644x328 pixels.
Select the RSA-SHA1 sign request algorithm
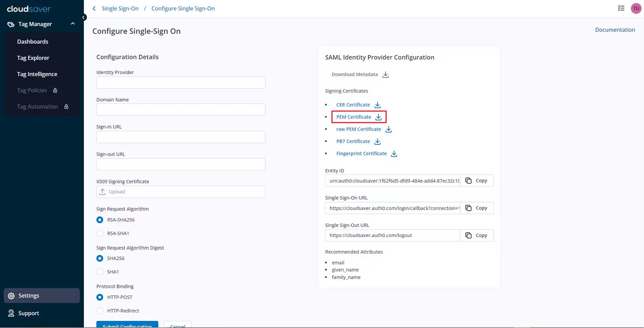point(100,233)
